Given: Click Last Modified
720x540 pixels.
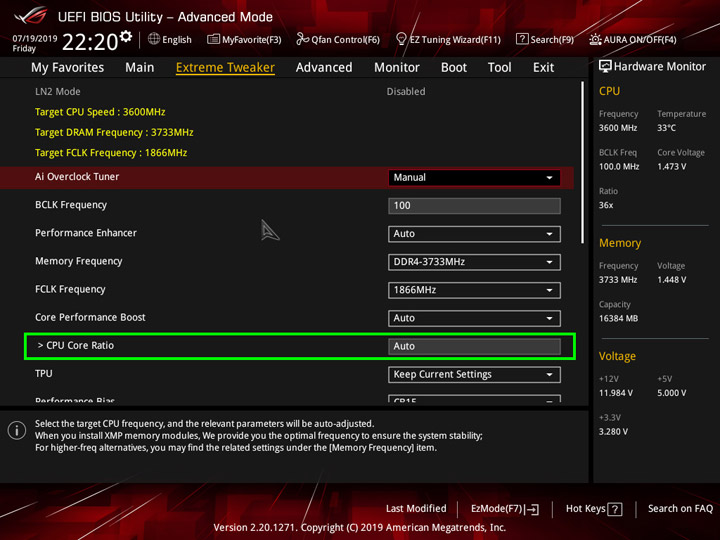Looking at the screenshot, I should [x=416, y=509].
